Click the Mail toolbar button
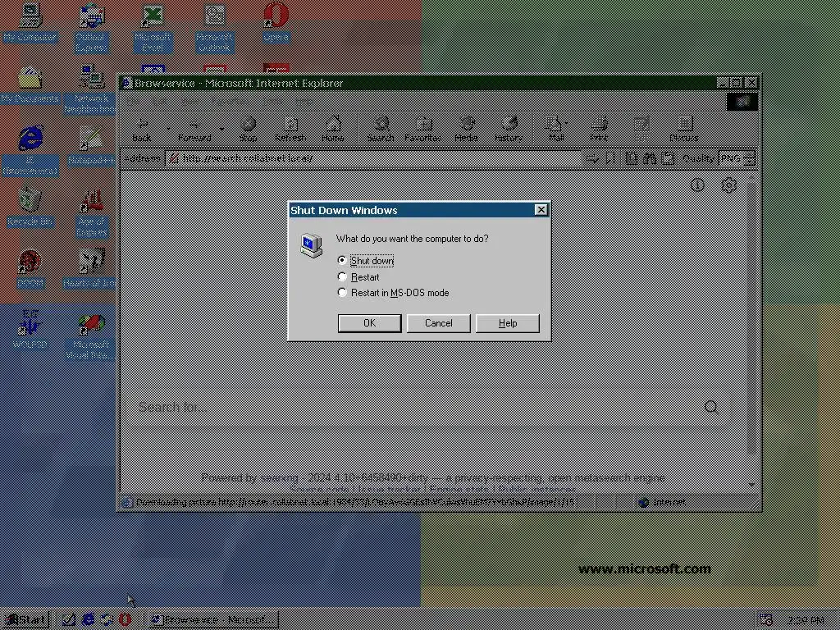 pos(555,129)
